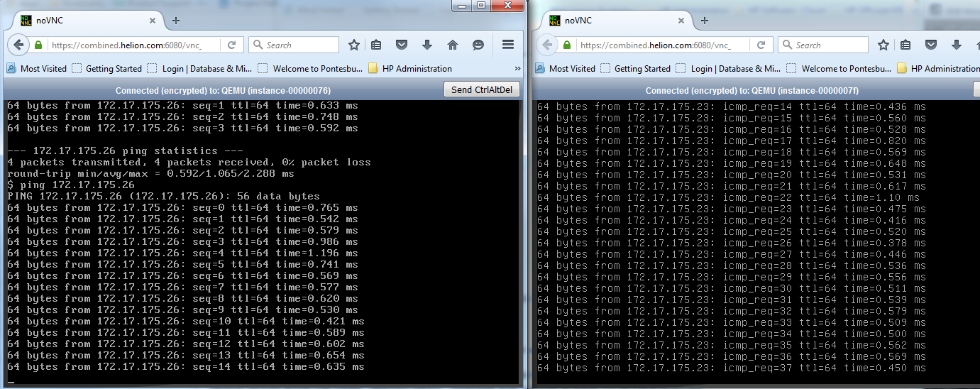Open Pocket icon in right window toolbar
This screenshot has height=389, width=980.
click(x=931, y=45)
